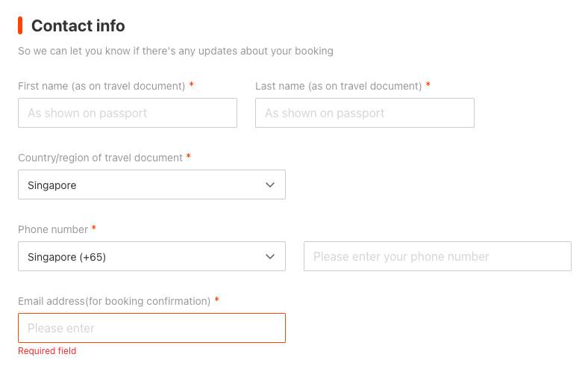
Task: Click the red "Required field" error message
Action: click(x=47, y=351)
